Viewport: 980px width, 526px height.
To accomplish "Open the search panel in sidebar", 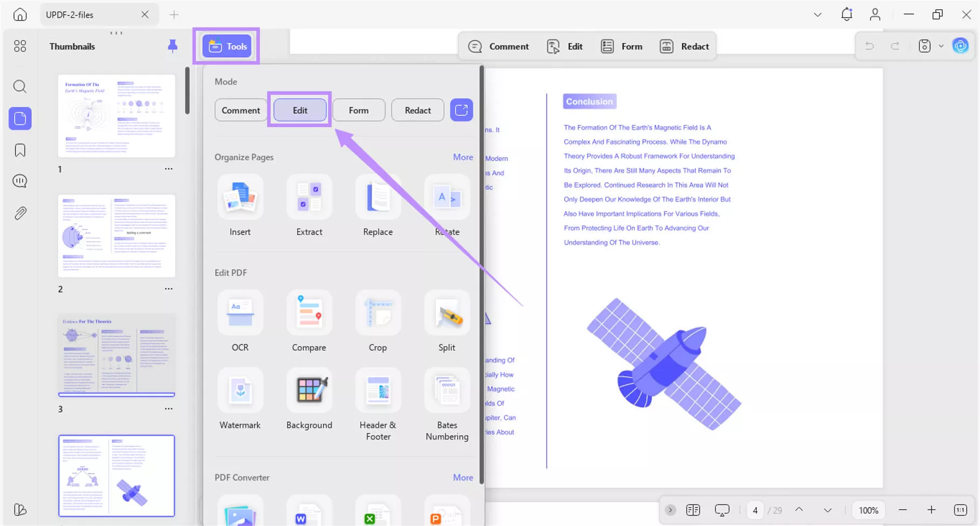I will point(20,86).
